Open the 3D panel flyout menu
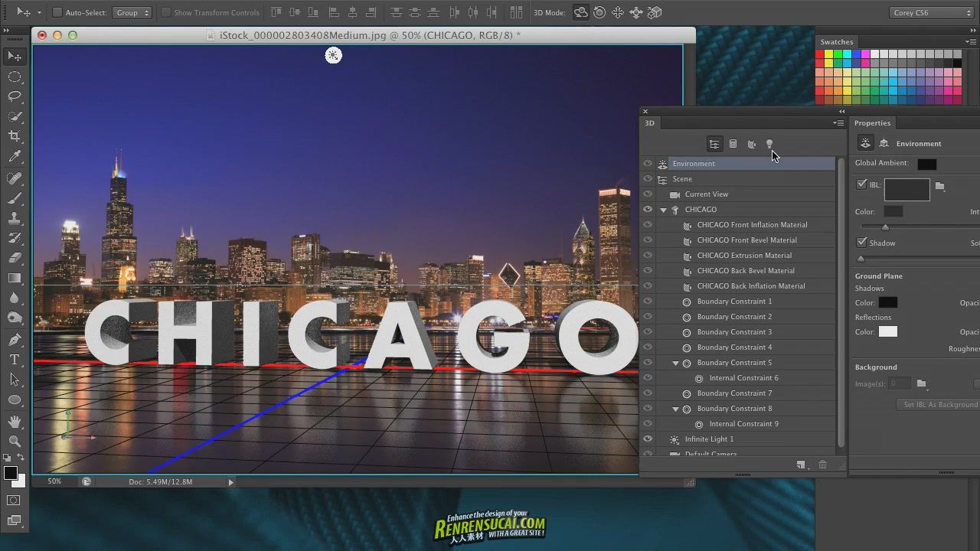 point(838,122)
